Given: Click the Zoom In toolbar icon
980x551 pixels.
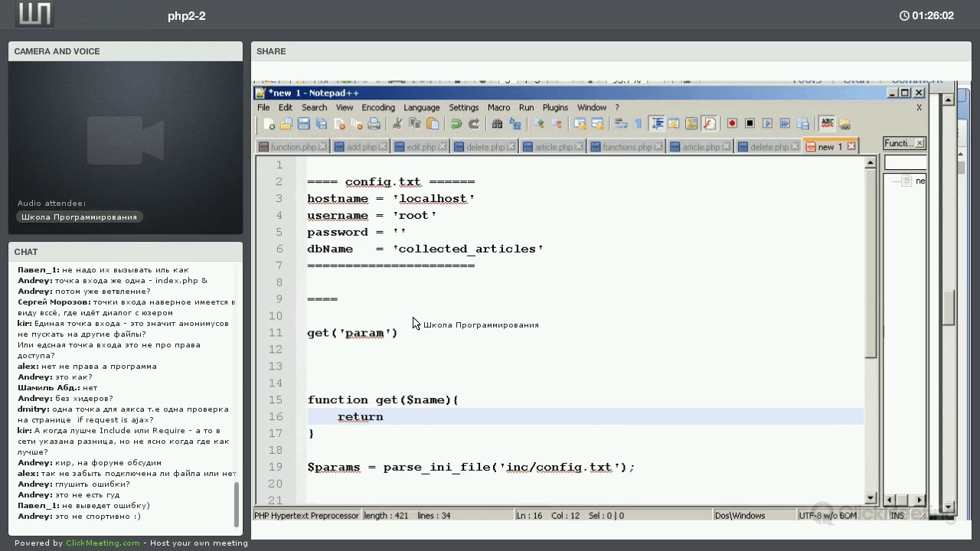Looking at the screenshot, I should pyautogui.click(x=538, y=124).
